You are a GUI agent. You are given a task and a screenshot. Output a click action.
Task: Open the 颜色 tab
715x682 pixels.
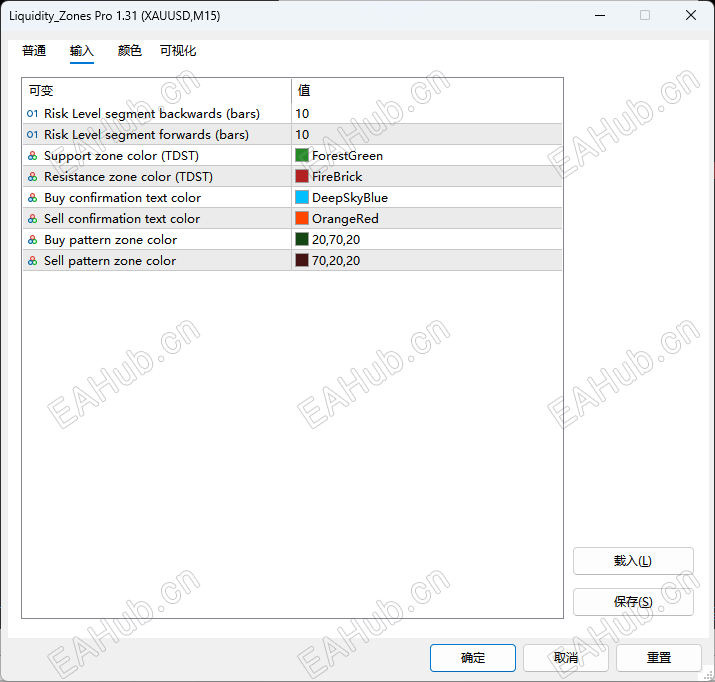pos(130,51)
